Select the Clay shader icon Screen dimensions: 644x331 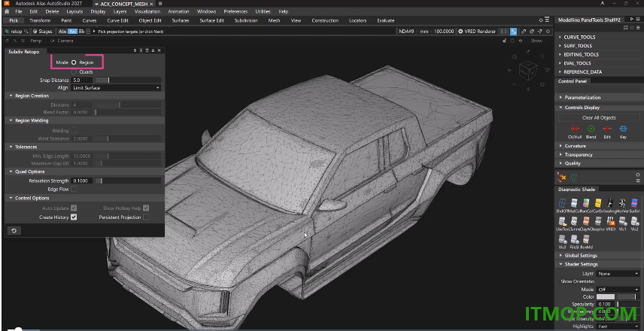586,223
